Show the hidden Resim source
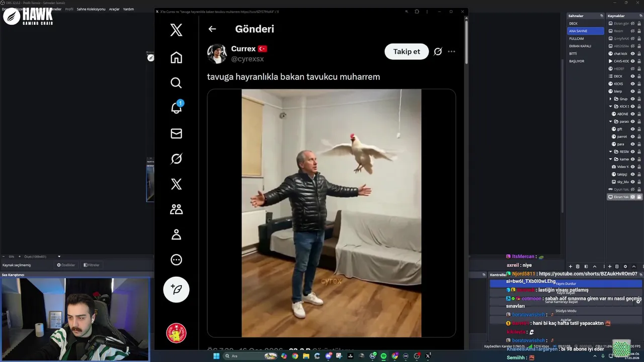 click(632, 31)
